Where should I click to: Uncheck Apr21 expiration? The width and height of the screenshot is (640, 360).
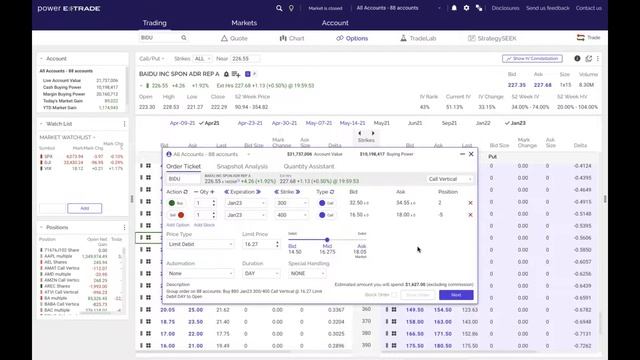(x=209, y=123)
